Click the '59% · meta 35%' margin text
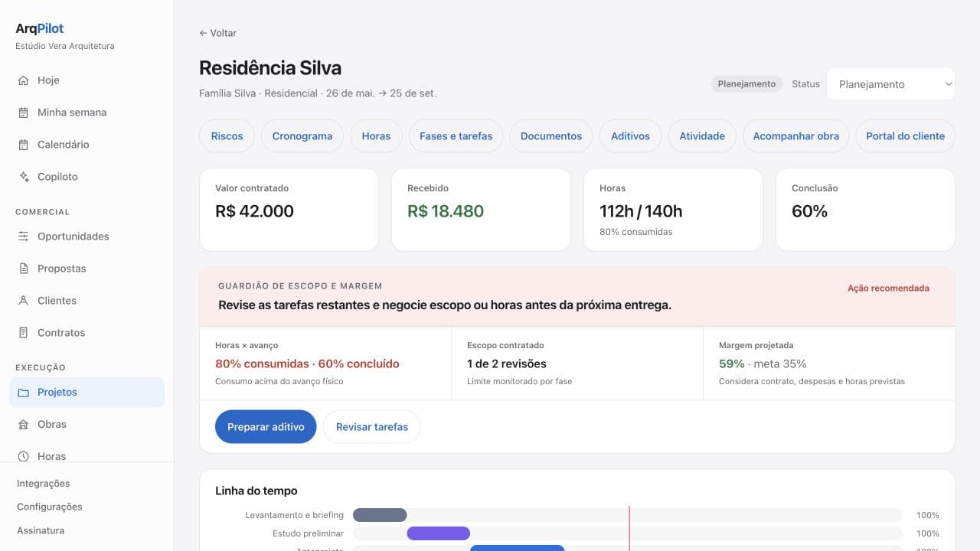 [763, 364]
